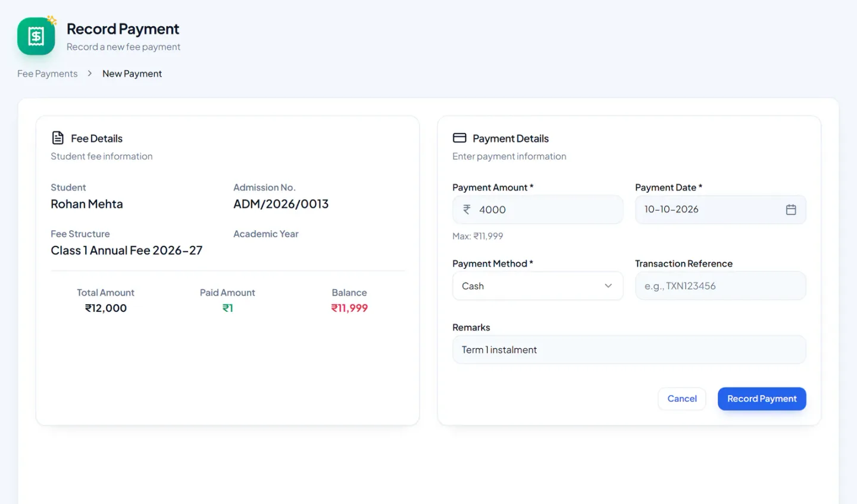This screenshot has width=857, height=504.
Task: Click the Transaction Reference input field
Action: (721, 286)
